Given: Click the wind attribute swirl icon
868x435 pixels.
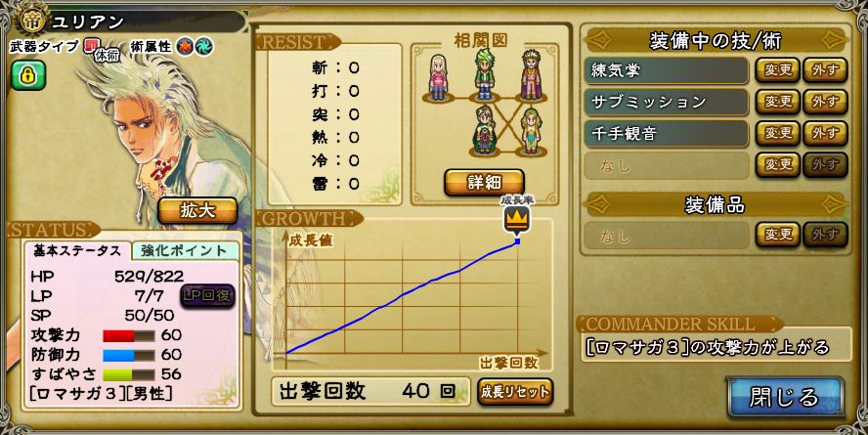Looking at the screenshot, I should [x=203, y=47].
